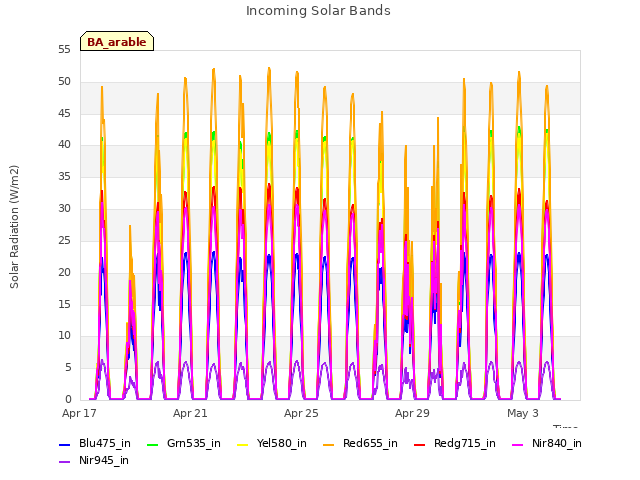Image resolution: width=640 pixels, height=480 pixels.
Task: Click the May 3 x-axis tick label
Action: tap(523, 413)
